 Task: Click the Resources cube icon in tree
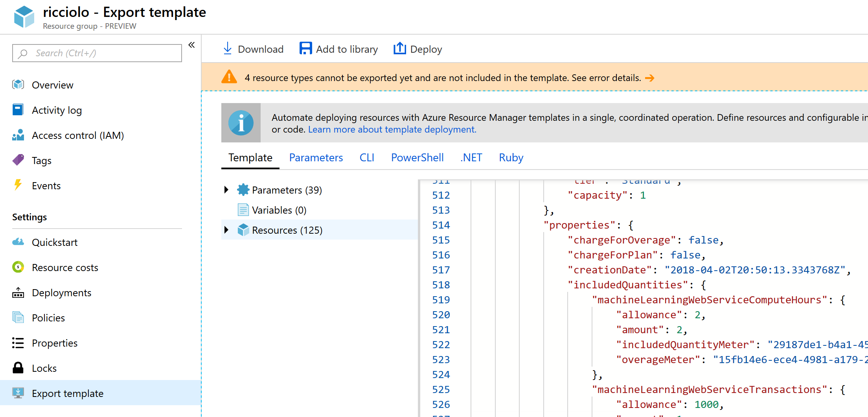click(243, 230)
